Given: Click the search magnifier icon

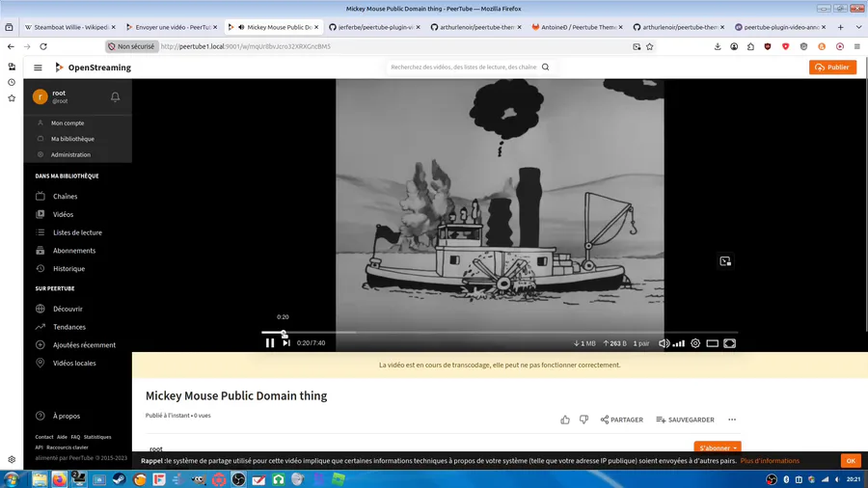Looking at the screenshot, I should 545,67.
